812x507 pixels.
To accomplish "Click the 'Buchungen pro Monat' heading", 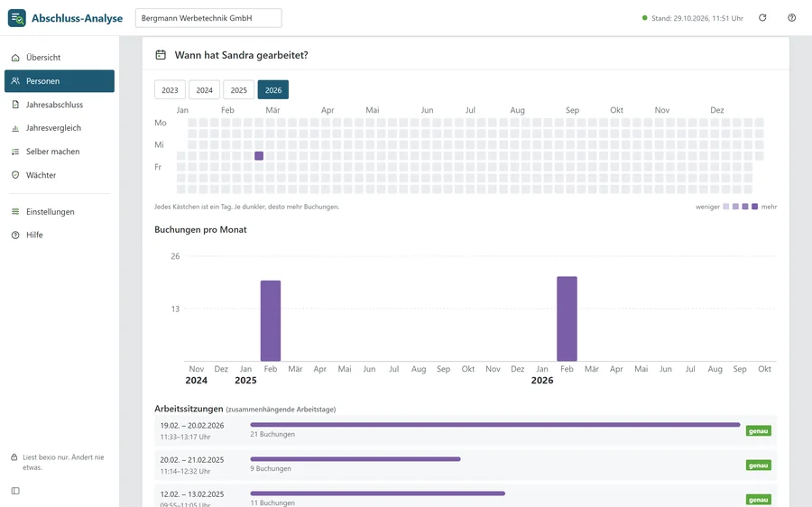I will click(200, 229).
